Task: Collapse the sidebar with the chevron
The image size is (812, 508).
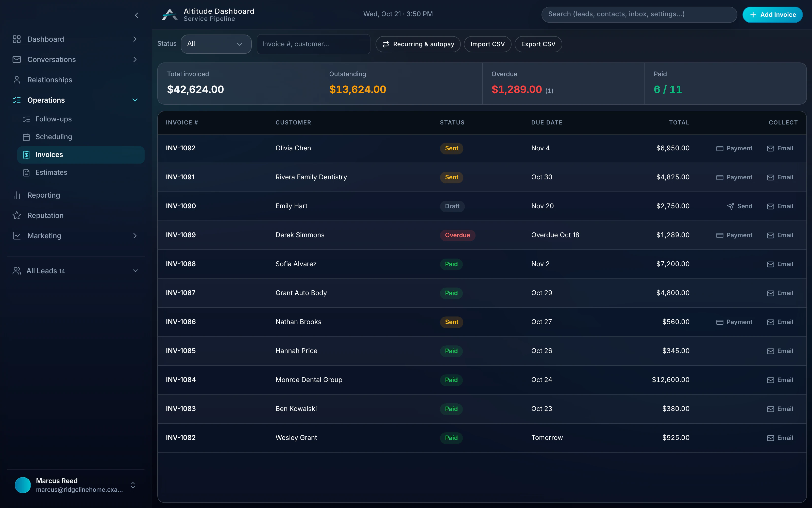Action: pos(137,15)
